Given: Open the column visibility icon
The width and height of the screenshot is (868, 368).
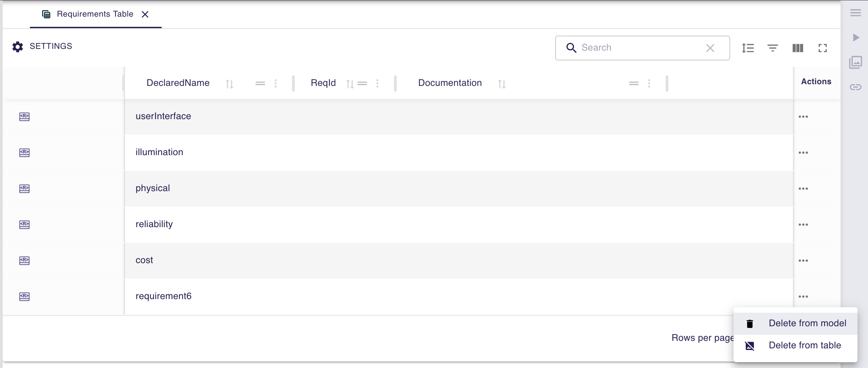Looking at the screenshot, I should pyautogui.click(x=798, y=48).
